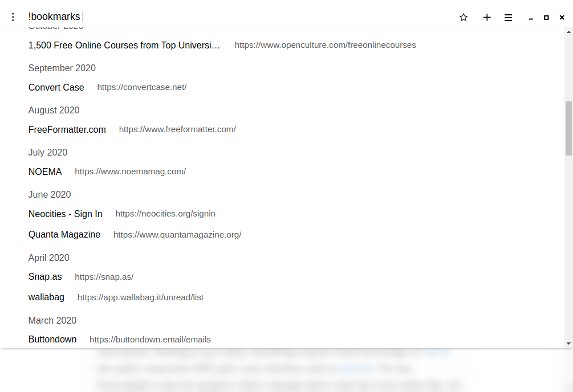Image resolution: width=573 pixels, height=392 pixels.
Task: Open a new tab with plus icon
Action: click(487, 18)
